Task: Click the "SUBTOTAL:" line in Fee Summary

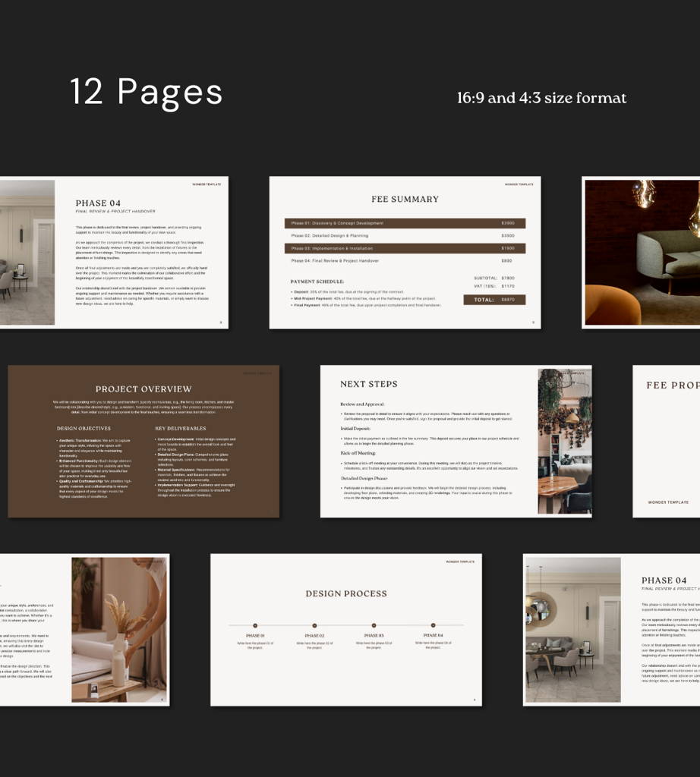Action: pos(494,278)
